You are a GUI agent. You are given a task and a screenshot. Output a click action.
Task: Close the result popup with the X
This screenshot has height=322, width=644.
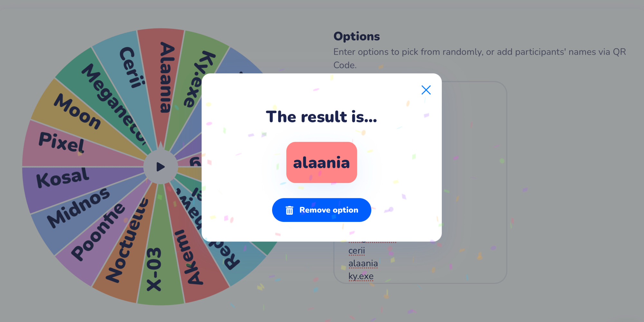(x=426, y=90)
